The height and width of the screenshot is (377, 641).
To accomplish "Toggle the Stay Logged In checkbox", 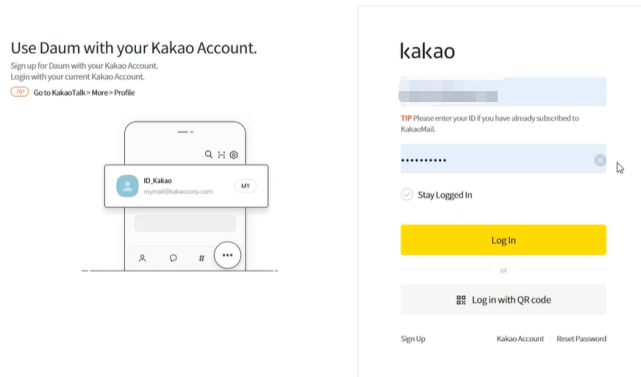I will [407, 195].
